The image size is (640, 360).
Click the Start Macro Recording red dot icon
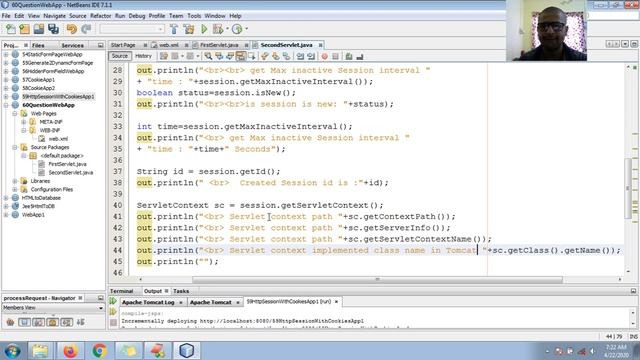click(324, 56)
